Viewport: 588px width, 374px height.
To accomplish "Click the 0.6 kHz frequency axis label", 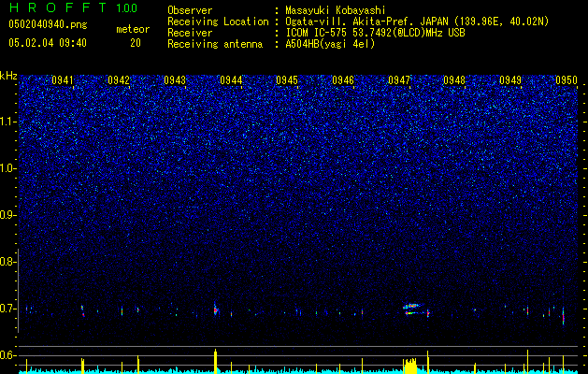I will (7, 355).
